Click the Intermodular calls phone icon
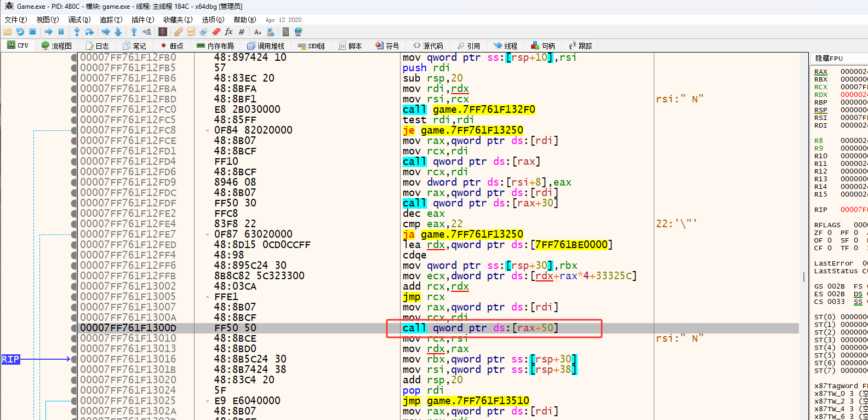 point(270,32)
